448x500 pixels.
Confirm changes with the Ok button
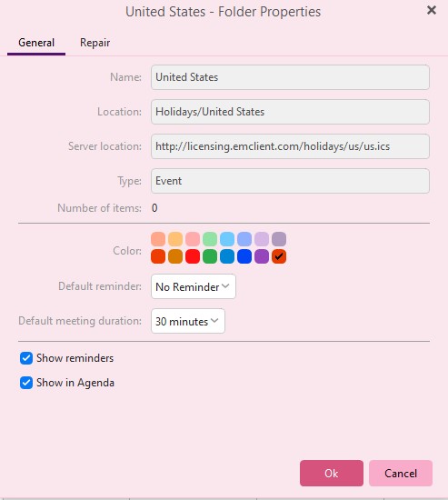(332, 474)
